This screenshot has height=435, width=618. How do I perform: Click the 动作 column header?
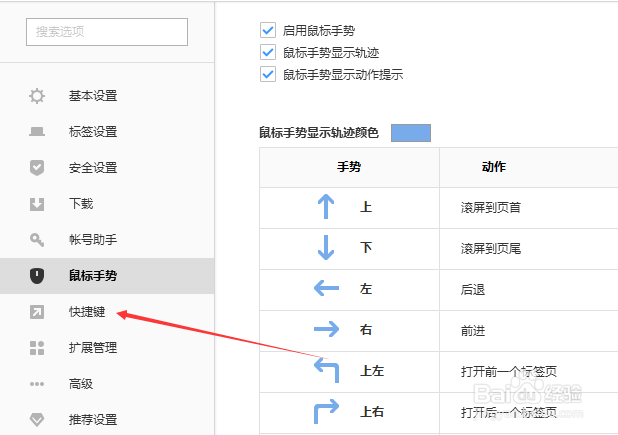(493, 167)
